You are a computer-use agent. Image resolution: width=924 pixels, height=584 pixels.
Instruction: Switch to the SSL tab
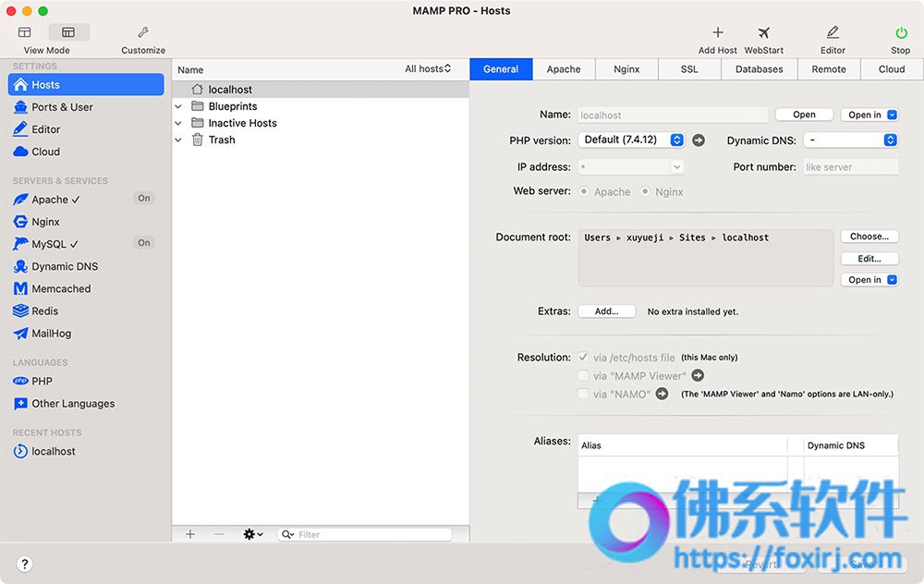[x=689, y=69]
